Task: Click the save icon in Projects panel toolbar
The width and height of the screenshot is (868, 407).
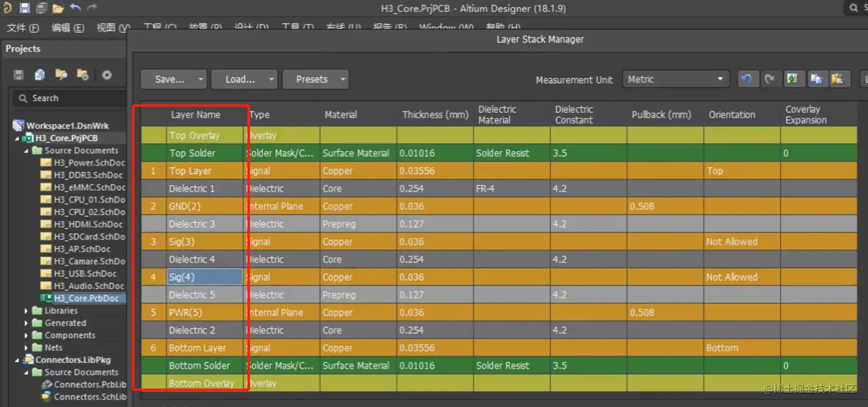Action: (18, 75)
